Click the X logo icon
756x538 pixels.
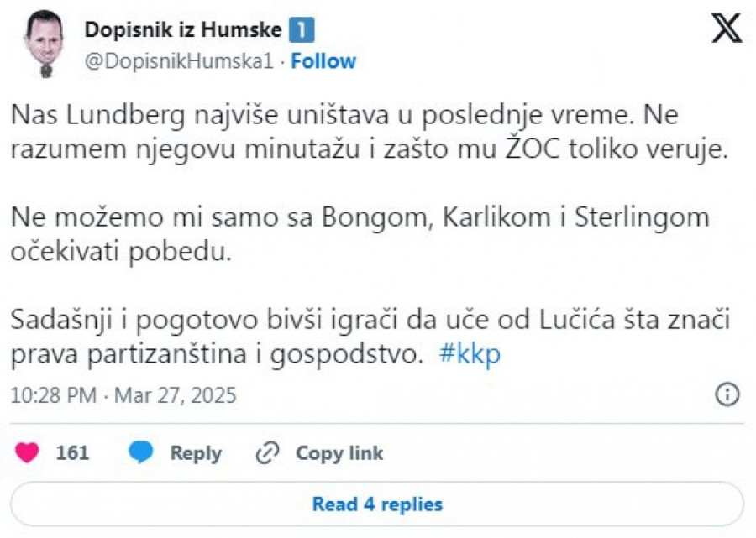pos(727,29)
